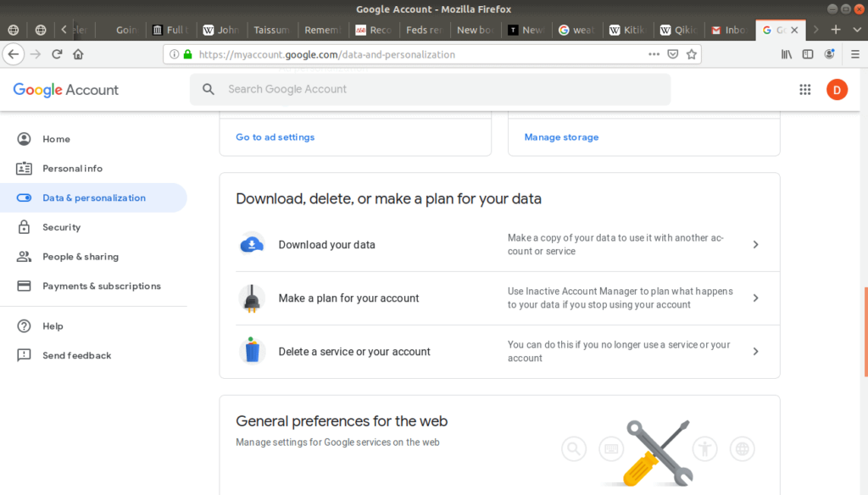Viewport: 868px width, 495px height.
Task: Click the Payments credit card icon
Action: pyautogui.click(x=24, y=286)
